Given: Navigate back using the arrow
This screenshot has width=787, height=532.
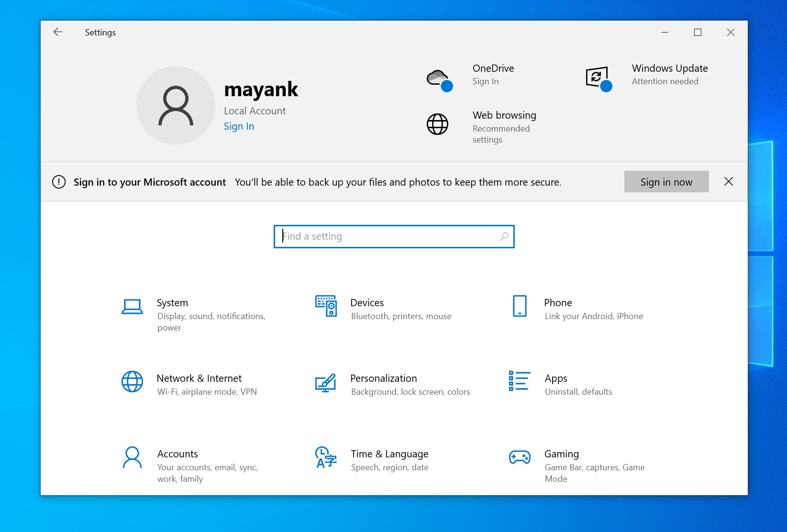Looking at the screenshot, I should (57, 32).
